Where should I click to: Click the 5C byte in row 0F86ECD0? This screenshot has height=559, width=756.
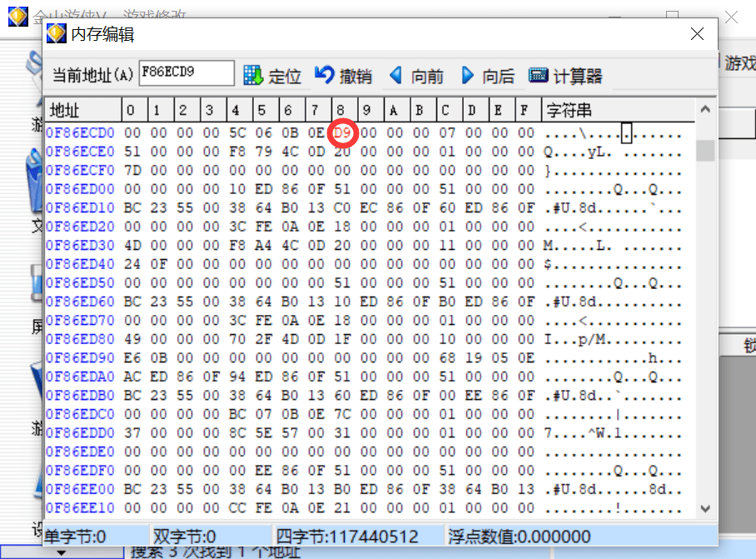(x=237, y=132)
